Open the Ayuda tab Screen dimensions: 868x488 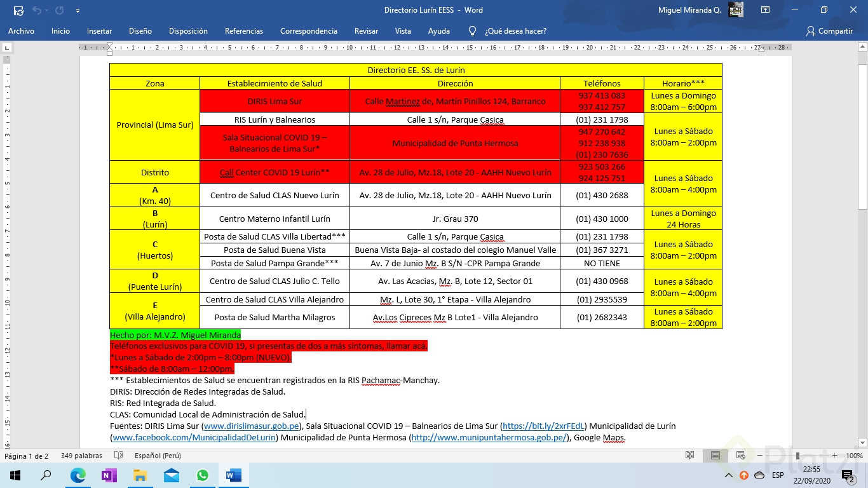(x=439, y=31)
